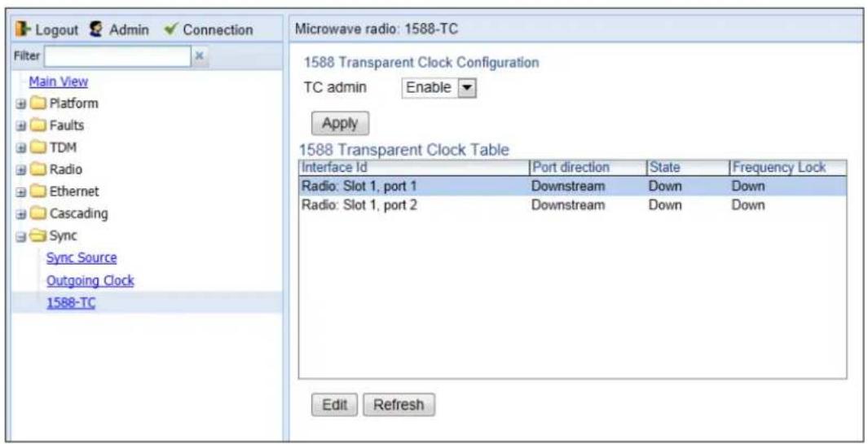The image size is (868, 444).
Task: Open the 1588-TC page link
Action: pos(71,302)
